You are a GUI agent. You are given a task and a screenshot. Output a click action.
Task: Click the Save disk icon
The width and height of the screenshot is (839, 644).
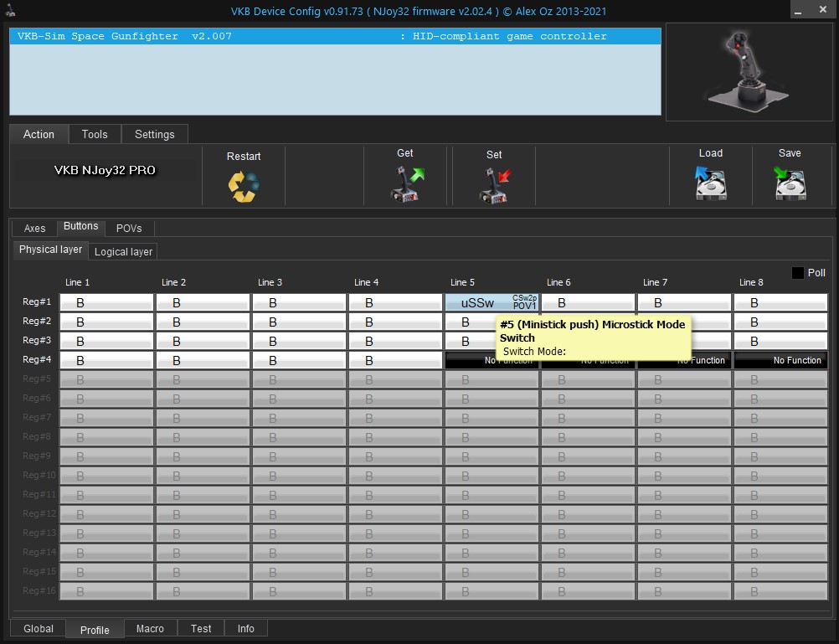point(790,183)
